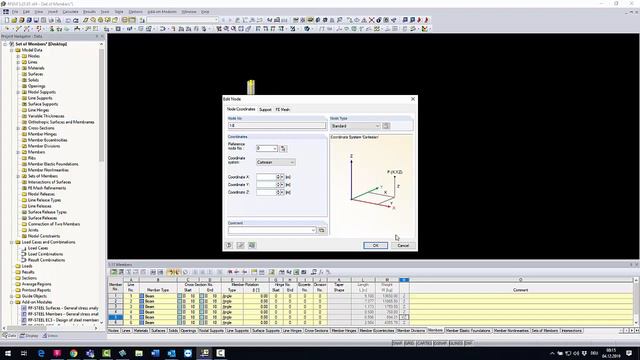This screenshot has height=360, width=640.
Task: Click the Save icon in main toolbar
Action: coord(36,20)
